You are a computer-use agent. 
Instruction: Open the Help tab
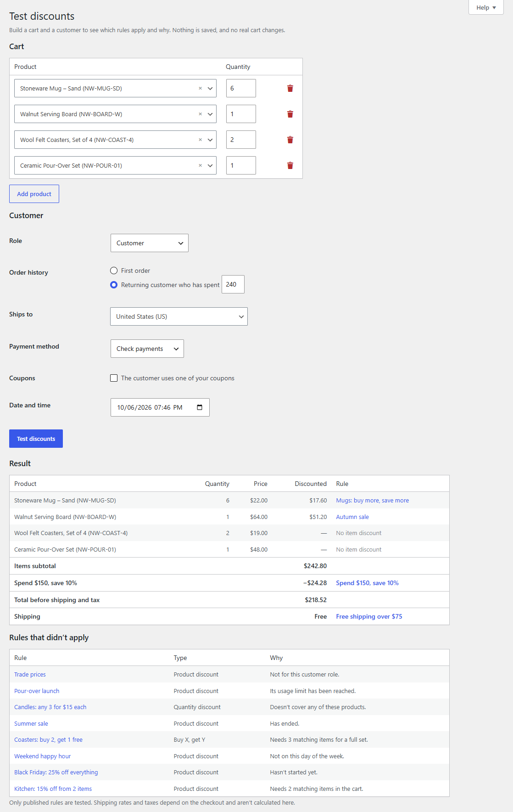486,7
